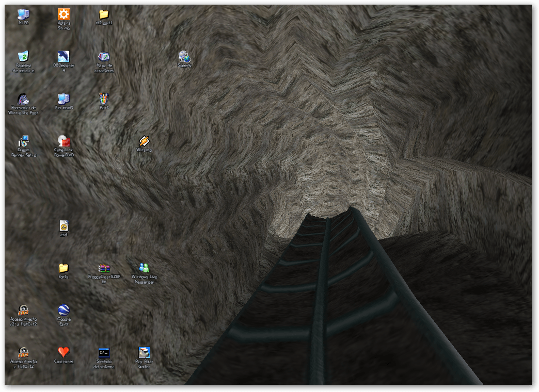Open Símbolo del sistema command prompt
The image size is (539, 392).
pyautogui.click(x=104, y=353)
